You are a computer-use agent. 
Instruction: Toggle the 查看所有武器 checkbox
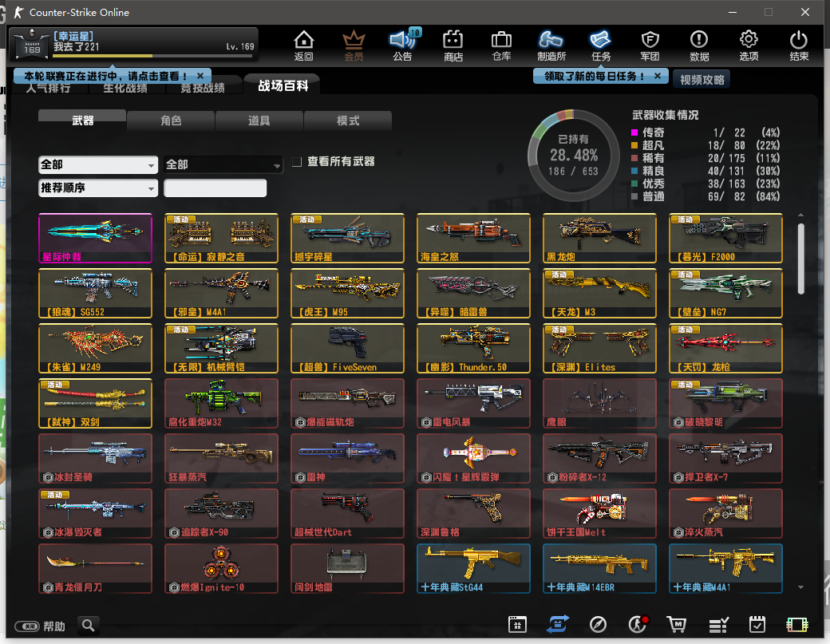pyautogui.click(x=298, y=161)
